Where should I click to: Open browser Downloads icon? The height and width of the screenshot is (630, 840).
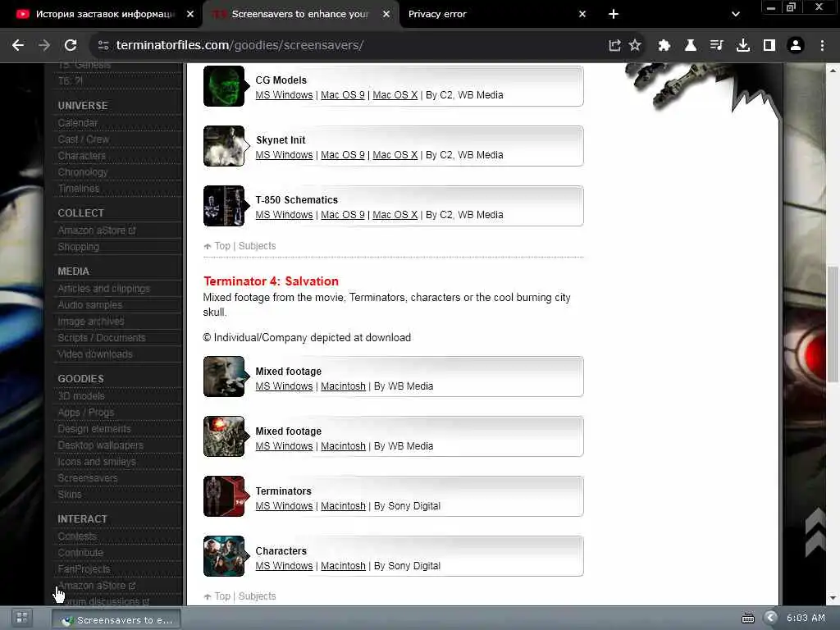pos(743,46)
